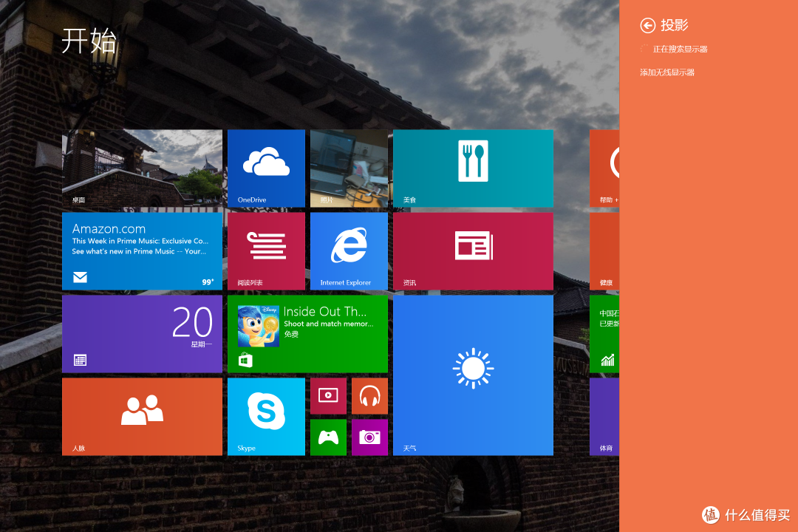798x532 pixels.
Task: Open the Amazon.com mail tile
Action: 142,251
